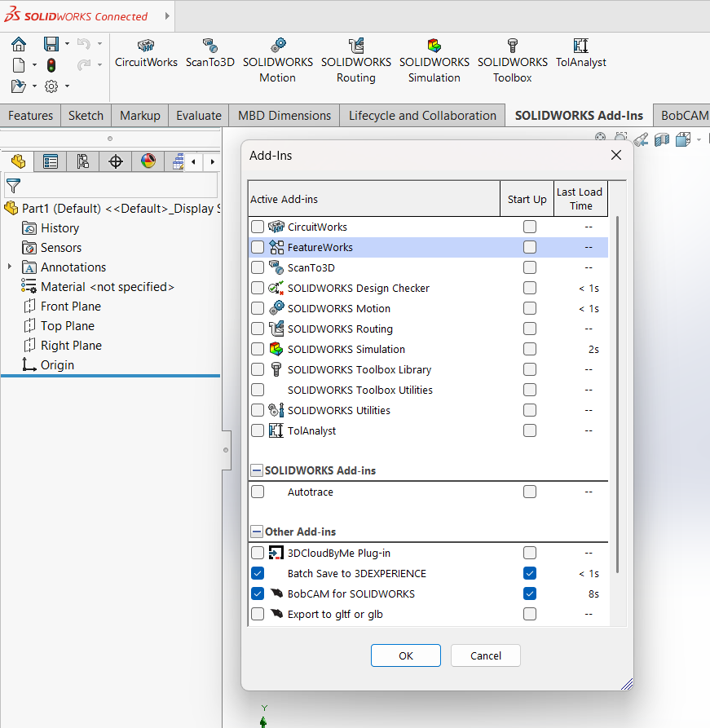
Task: Click the Rebuild traffic light icon
Action: tap(51, 65)
